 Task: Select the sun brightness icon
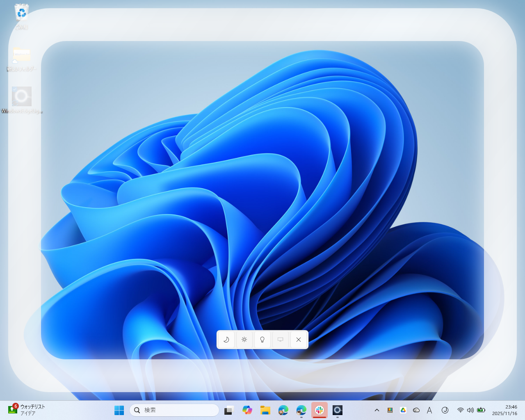click(x=244, y=340)
